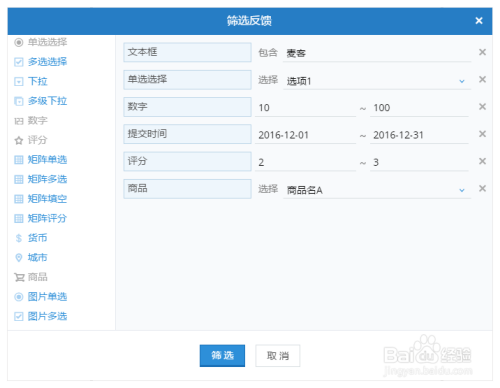Click the 评分 star icon
Image resolution: width=500 pixels, height=388 pixels.
pyautogui.click(x=19, y=140)
